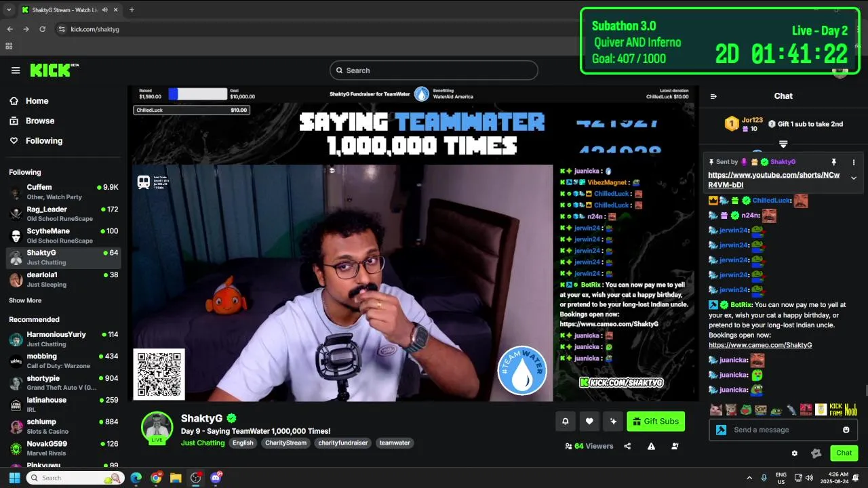The image size is (868, 488).
Task: Click the Send a message field
Action: [783, 430]
